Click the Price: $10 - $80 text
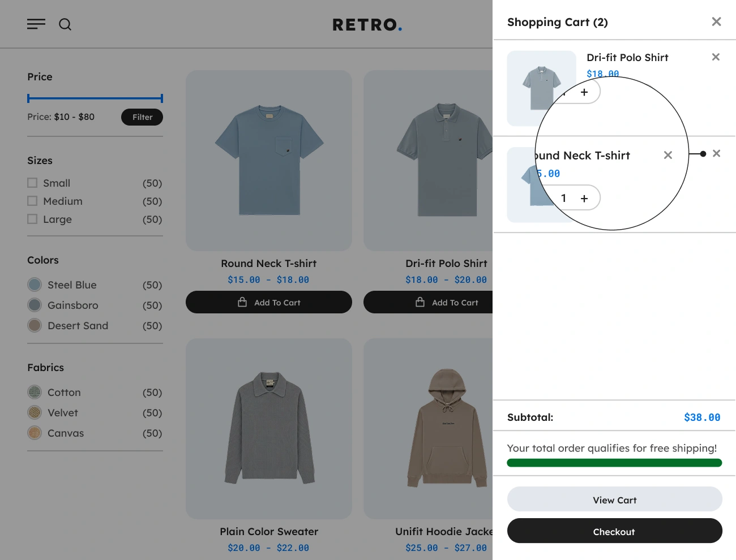This screenshot has width=736, height=560. click(61, 117)
